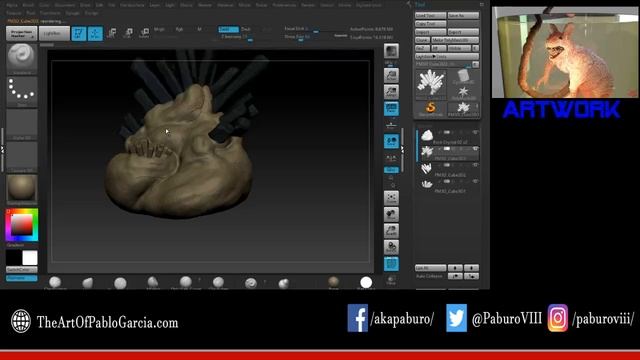Toggle Perspective button on right shelf

click(391, 109)
